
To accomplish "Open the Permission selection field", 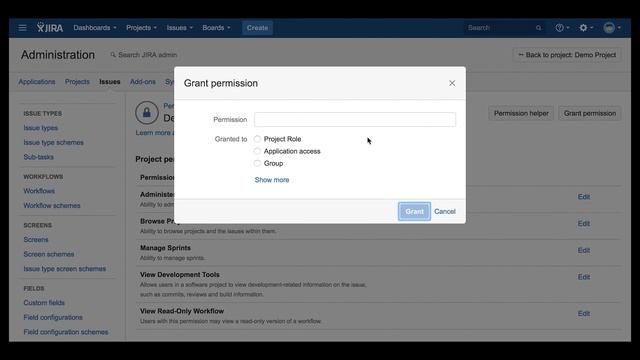I will 355,120.
